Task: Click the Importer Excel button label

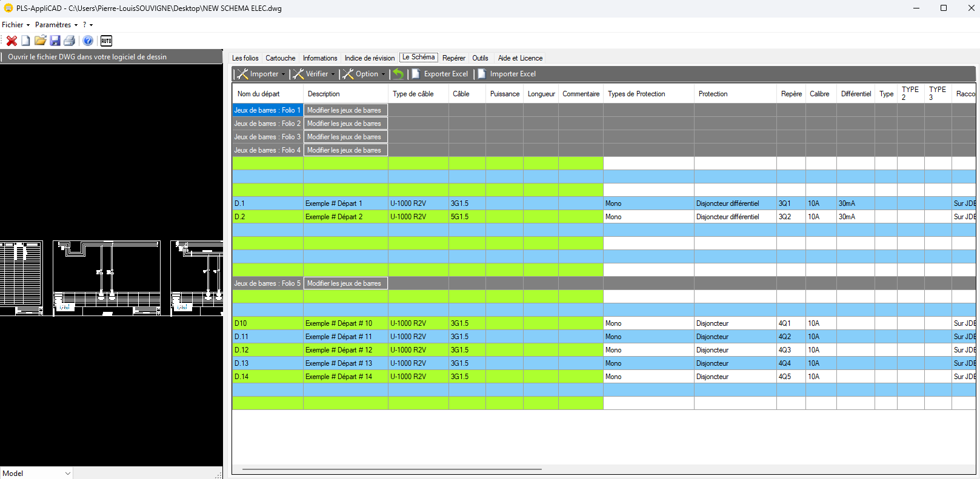Action: point(513,74)
